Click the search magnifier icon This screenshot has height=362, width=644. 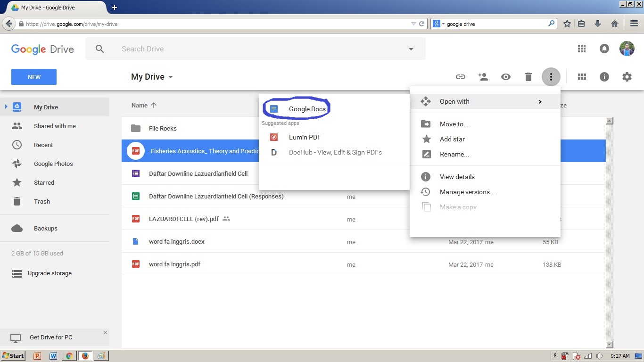point(99,49)
